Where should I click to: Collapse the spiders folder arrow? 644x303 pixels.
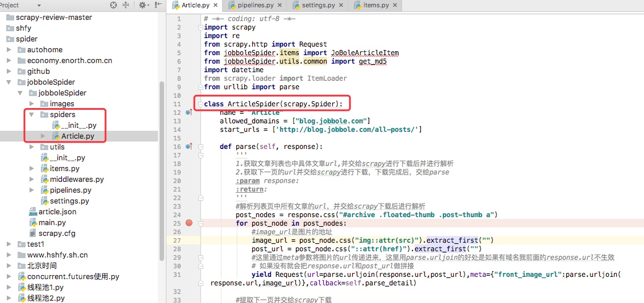(32, 115)
